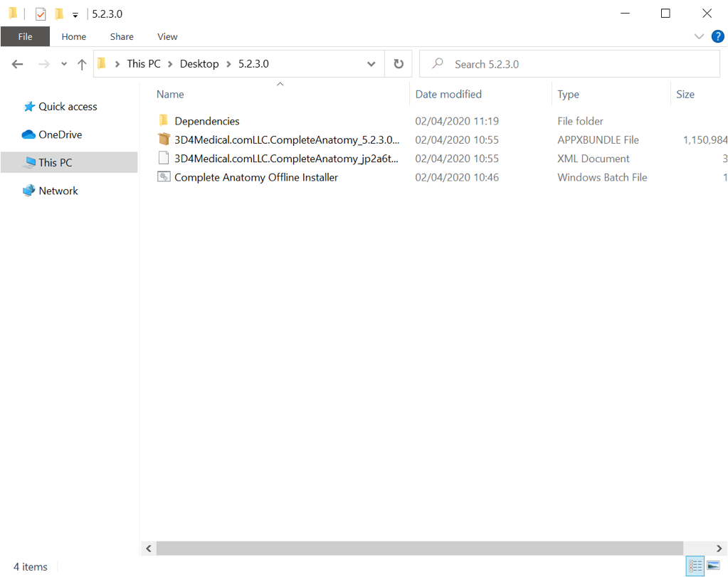Image resolution: width=728 pixels, height=577 pixels.
Task: Click the APPXBUNDLE package box icon
Action: click(164, 139)
